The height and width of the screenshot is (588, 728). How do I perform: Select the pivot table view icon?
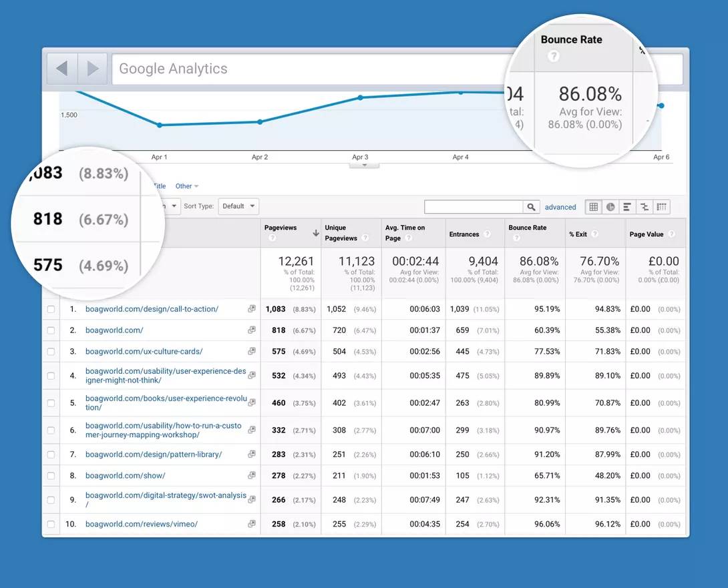click(661, 207)
